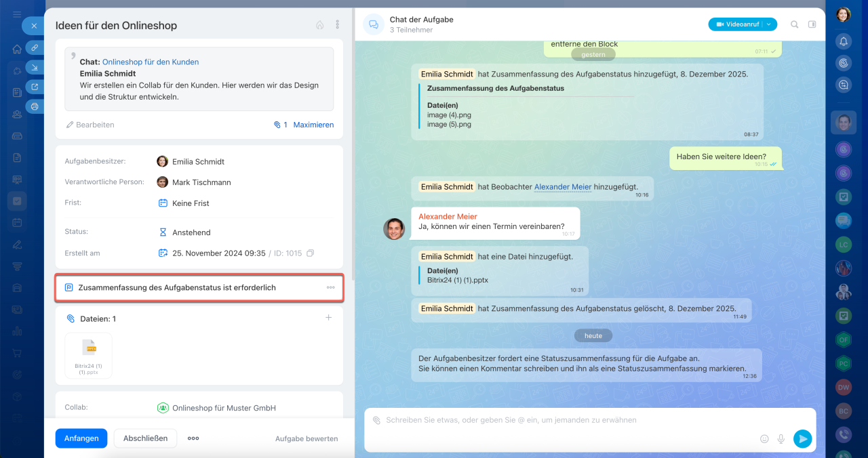Open image (4).png attachment in chat
Image resolution: width=868 pixels, height=458 pixels.
[x=449, y=115]
